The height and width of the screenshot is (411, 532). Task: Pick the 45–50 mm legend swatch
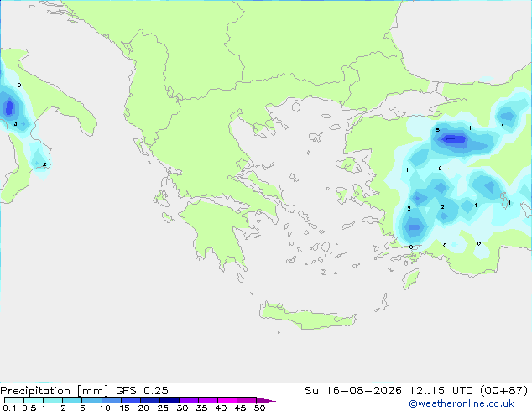click(247, 400)
